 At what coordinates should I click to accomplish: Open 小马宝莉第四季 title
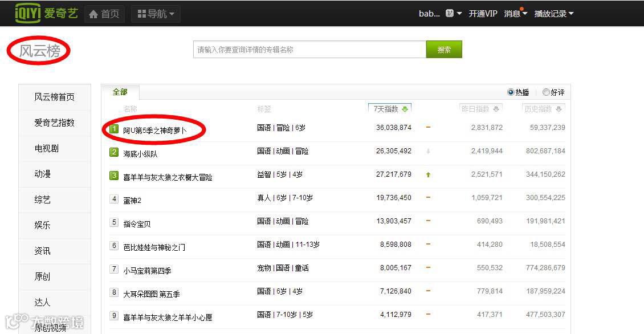click(147, 271)
